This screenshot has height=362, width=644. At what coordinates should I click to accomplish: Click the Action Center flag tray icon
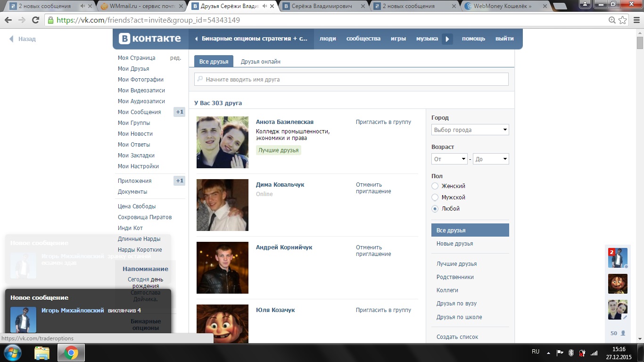[x=560, y=353]
